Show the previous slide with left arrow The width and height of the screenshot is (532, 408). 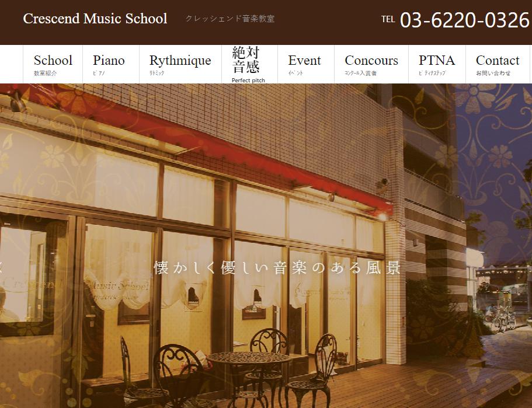1,268
